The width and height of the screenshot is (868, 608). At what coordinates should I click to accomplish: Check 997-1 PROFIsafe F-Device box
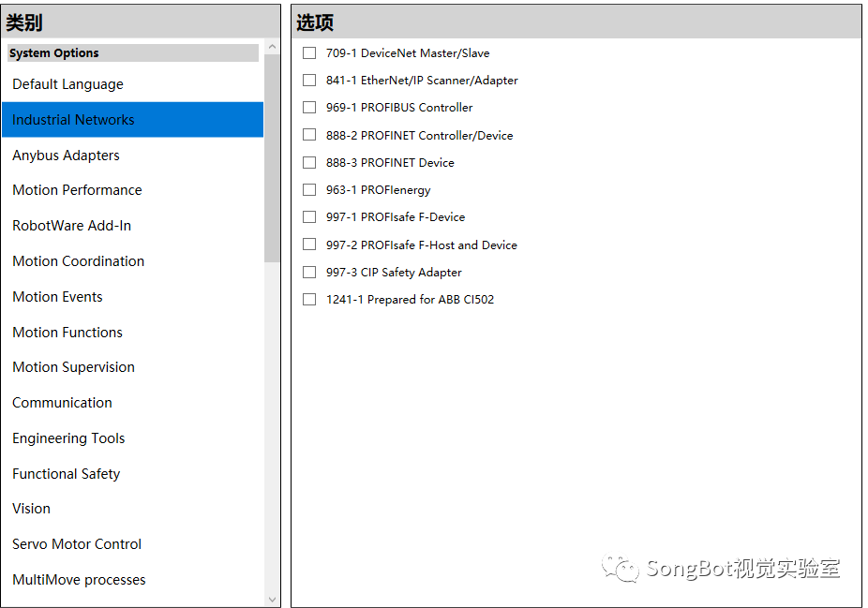[309, 216]
